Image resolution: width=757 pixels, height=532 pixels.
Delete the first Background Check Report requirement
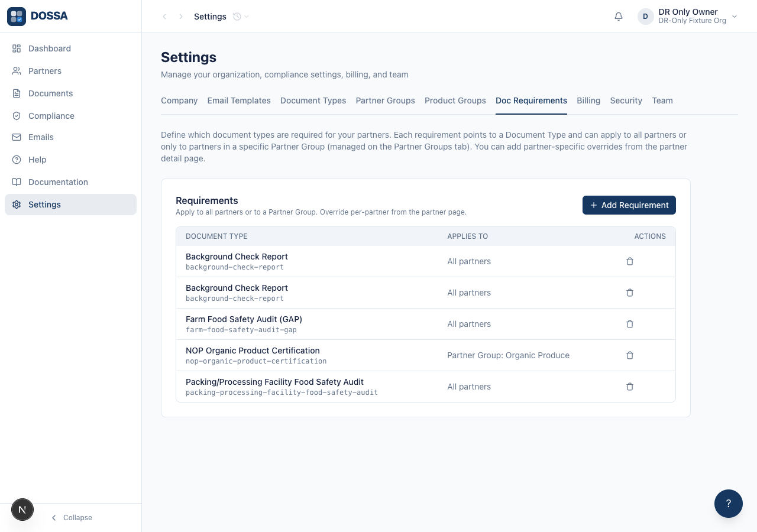630,261
